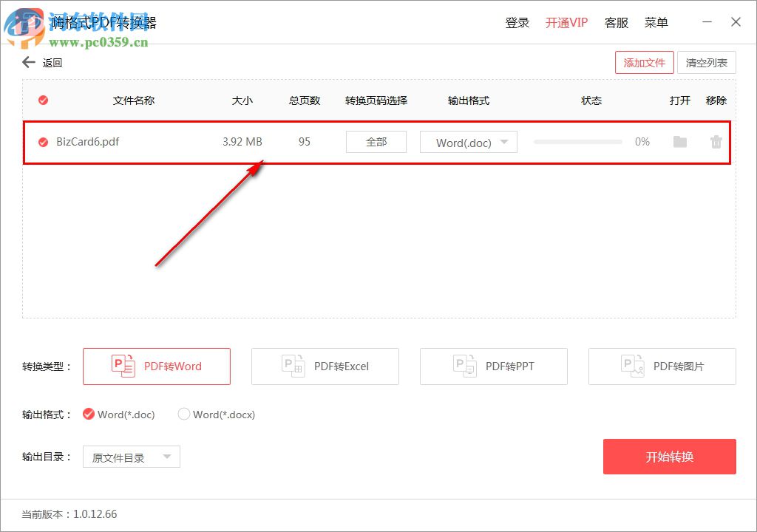Image resolution: width=757 pixels, height=532 pixels.
Task: Click 客服 for customer service
Action: click(x=617, y=22)
